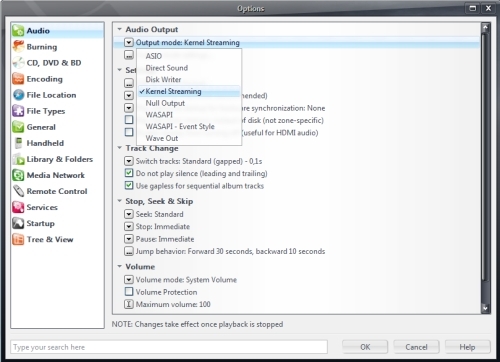500x362 pixels.
Task: Choose ASIO from output mode list
Action: pos(189,56)
